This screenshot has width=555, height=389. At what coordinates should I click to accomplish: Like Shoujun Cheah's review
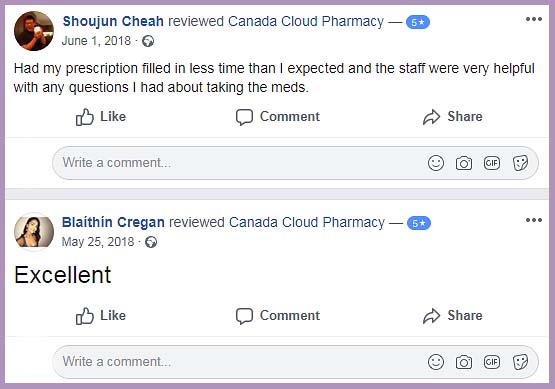pos(101,117)
